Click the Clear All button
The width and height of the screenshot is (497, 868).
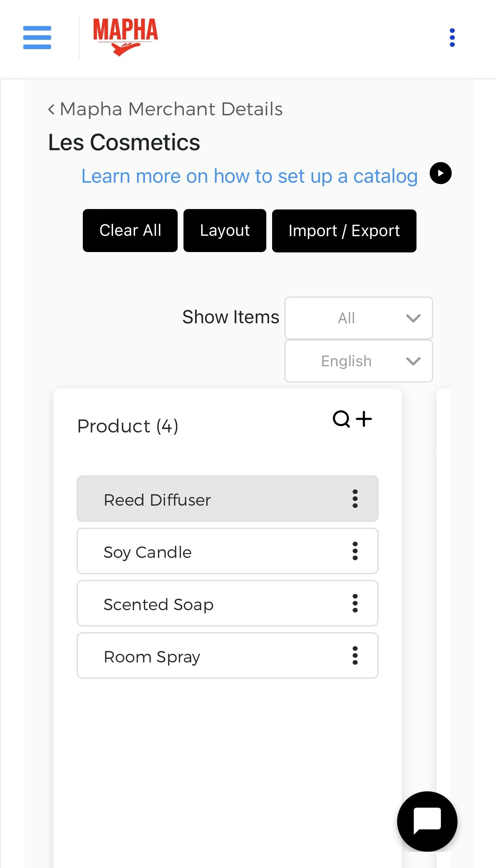[x=130, y=230]
